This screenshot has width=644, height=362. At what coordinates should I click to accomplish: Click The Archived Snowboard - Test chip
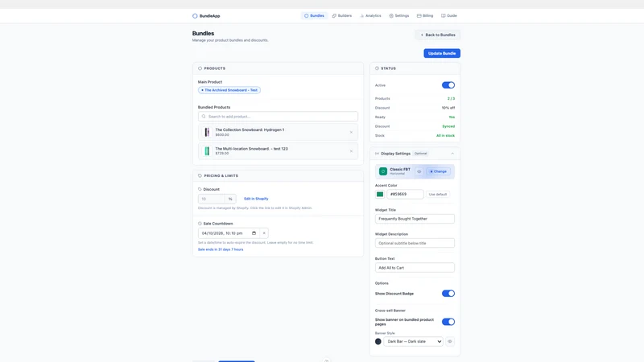coord(229,90)
